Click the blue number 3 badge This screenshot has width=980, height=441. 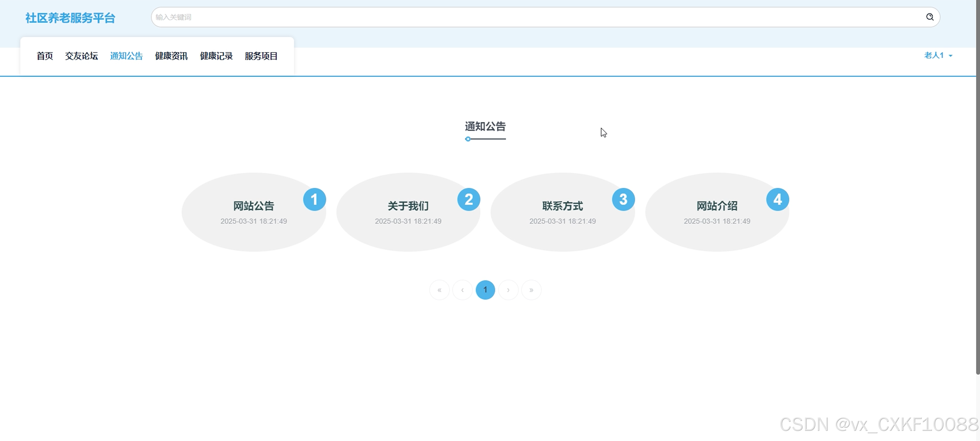tap(623, 199)
